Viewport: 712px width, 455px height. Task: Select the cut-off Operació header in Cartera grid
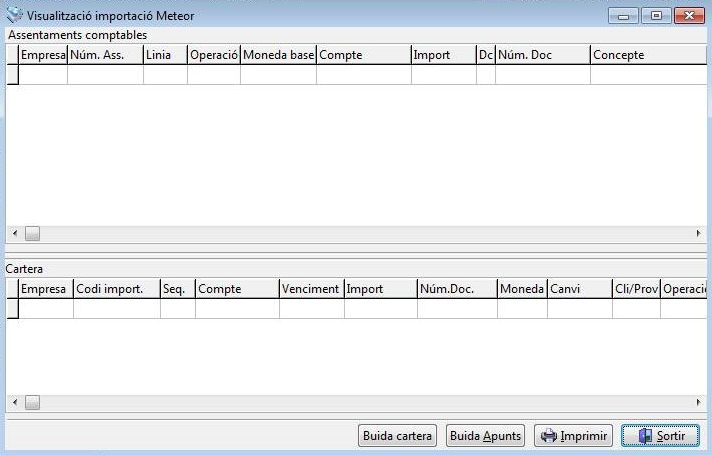click(684, 289)
